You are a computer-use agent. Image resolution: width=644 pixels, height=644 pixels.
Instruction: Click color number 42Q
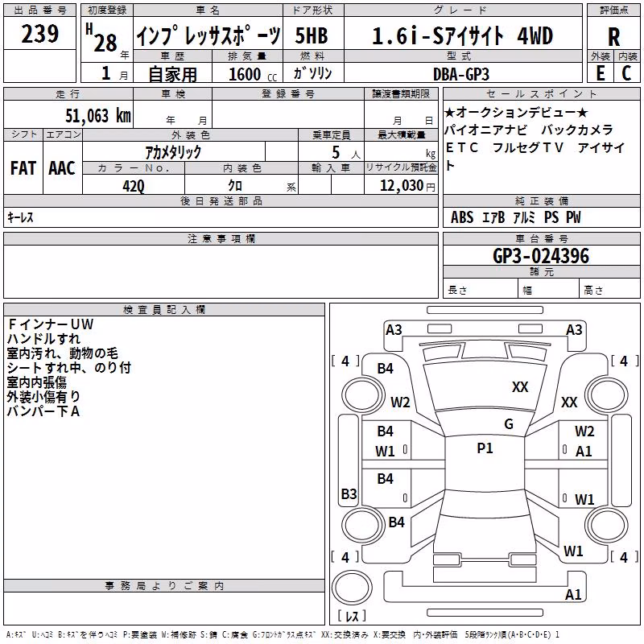tap(134, 186)
